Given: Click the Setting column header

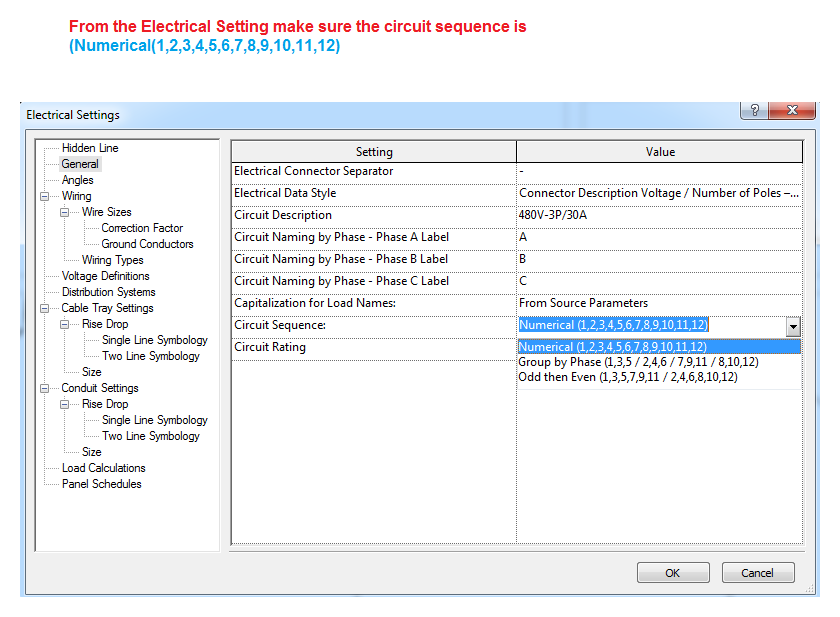Looking at the screenshot, I should click(x=374, y=152).
